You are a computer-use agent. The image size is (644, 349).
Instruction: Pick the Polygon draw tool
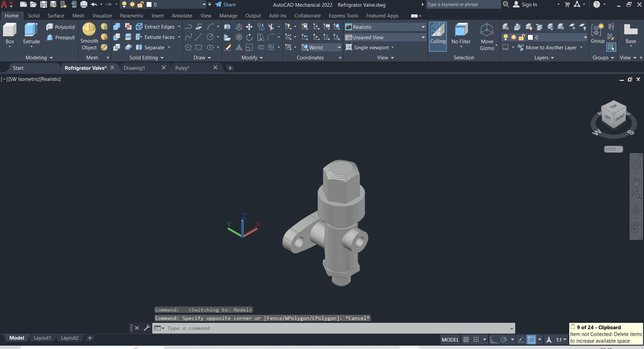click(x=188, y=48)
